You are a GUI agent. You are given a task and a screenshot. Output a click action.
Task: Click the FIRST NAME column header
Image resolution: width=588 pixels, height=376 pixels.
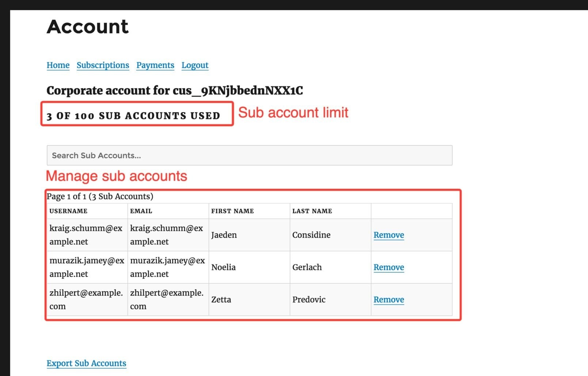click(232, 211)
